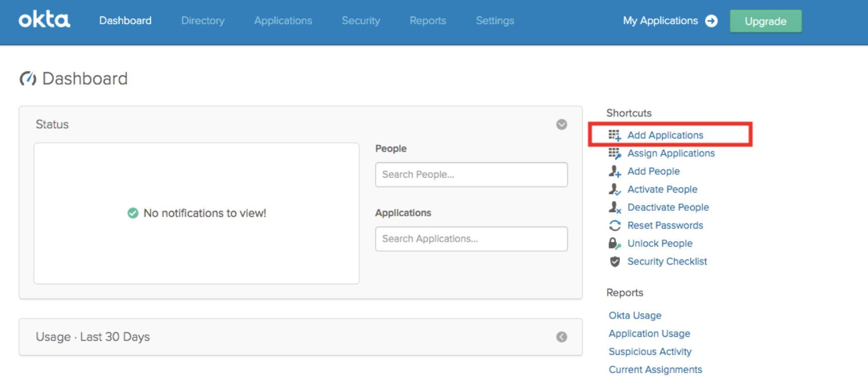Open the Directory menu
This screenshot has width=868, height=378.
pyautogui.click(x=203, y=21)
